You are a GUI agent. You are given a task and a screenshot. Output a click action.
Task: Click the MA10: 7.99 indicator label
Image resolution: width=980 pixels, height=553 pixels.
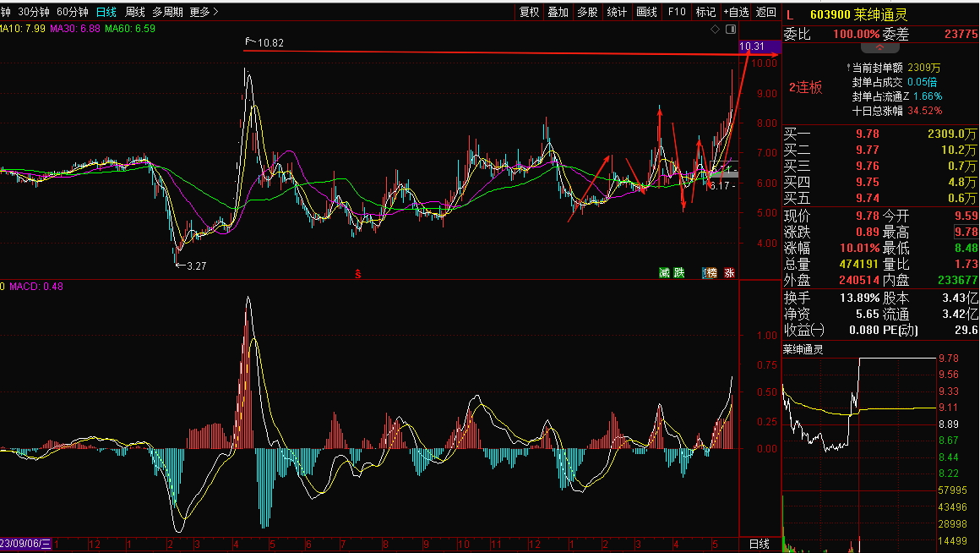[x=23, y=29]
